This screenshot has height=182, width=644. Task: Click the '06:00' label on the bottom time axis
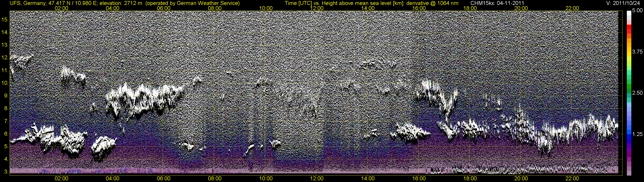(164, 179)
